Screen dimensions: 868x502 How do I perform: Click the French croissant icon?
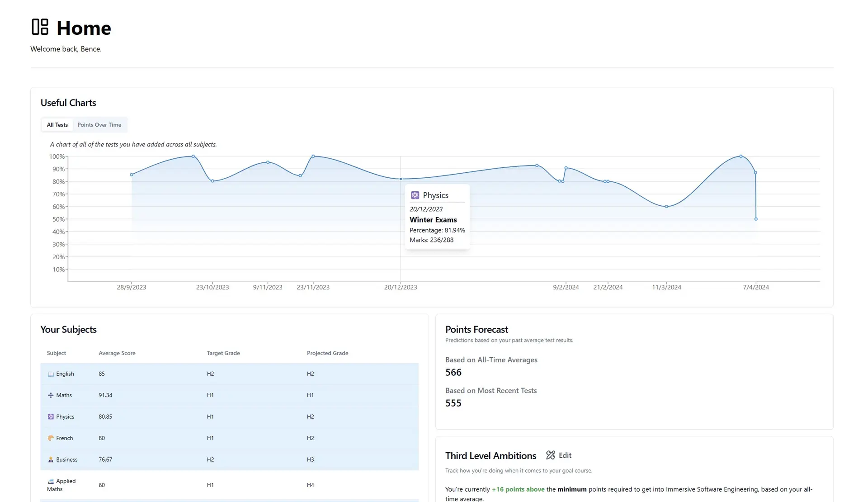tap(51, 438)
